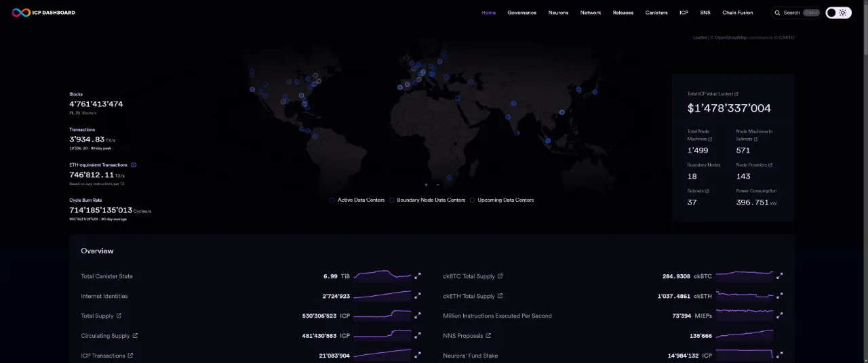Expand the Million Instructions Per Second chart
The height and width of the screenshot is (363, 868).
click(780, 316)
